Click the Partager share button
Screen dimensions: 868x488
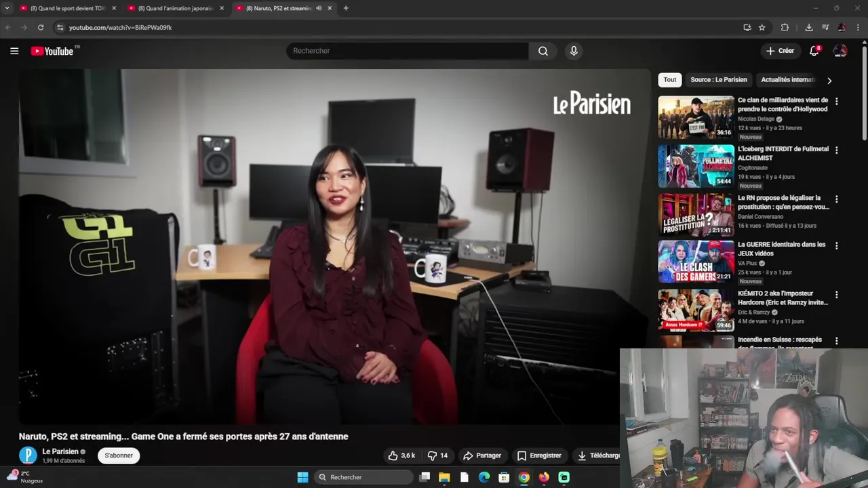[x=482, y=455]
